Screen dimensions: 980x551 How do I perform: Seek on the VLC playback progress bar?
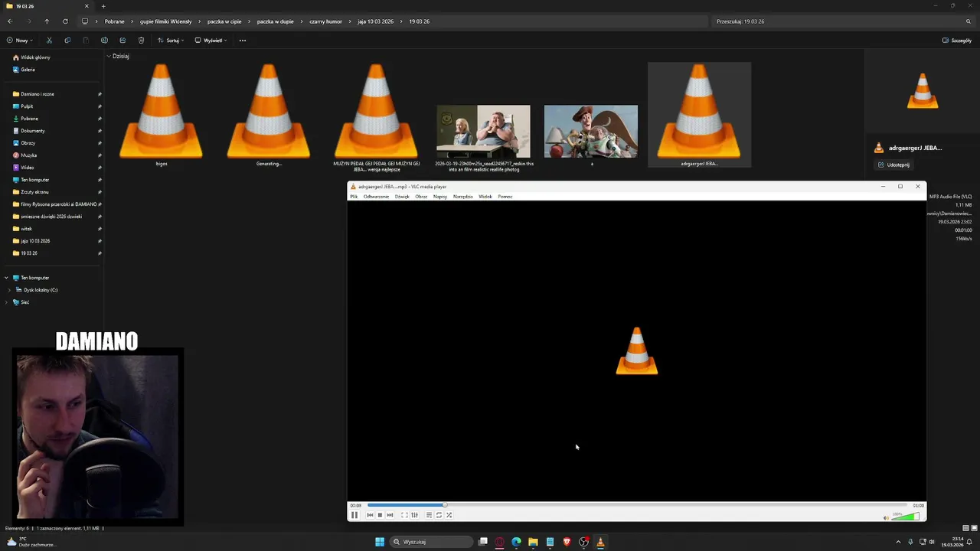pos(637,505)
